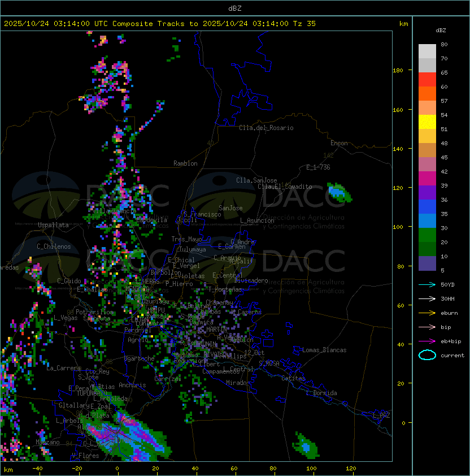The height and width of the screenshot is (476, 470).
Task: Select the yellow eburn arrow symbol
Action: [x=427, y=313]
